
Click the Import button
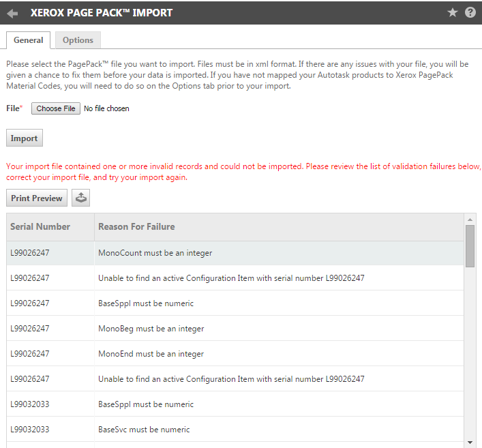25,138
